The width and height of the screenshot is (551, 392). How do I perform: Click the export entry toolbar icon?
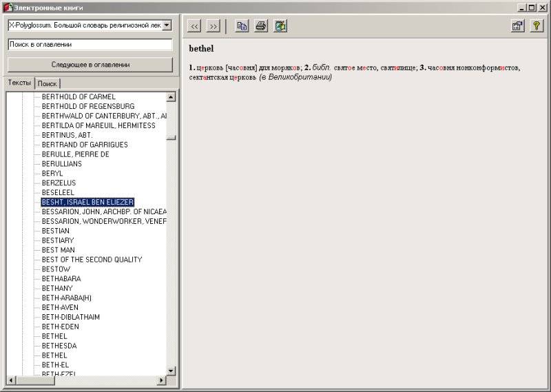(280, 26)
